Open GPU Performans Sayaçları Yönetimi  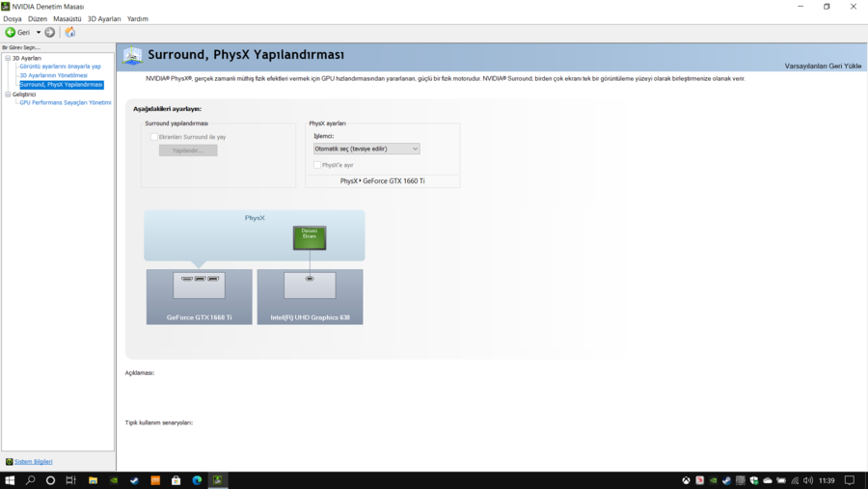66,102
